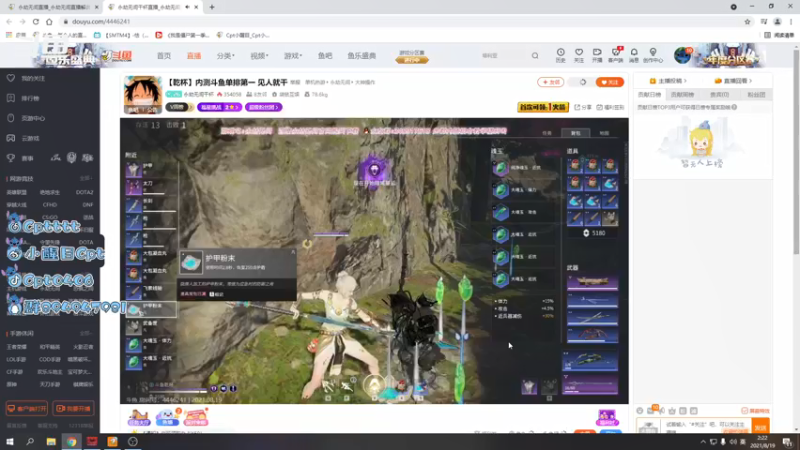
Task: Click the taskbar search icon
Action: [30, 442]
